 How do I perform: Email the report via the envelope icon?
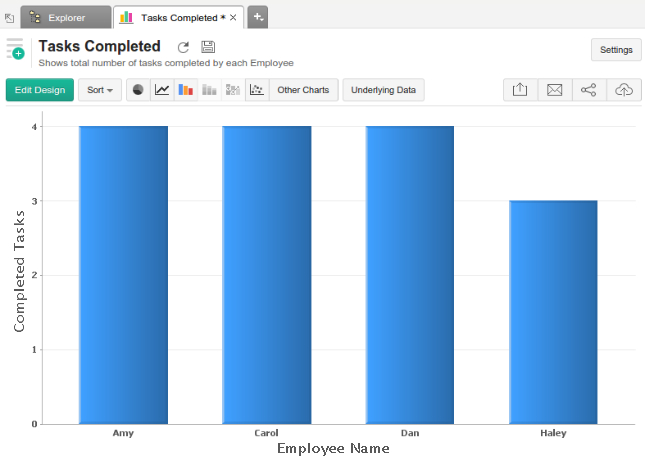(x=554, y=90)
